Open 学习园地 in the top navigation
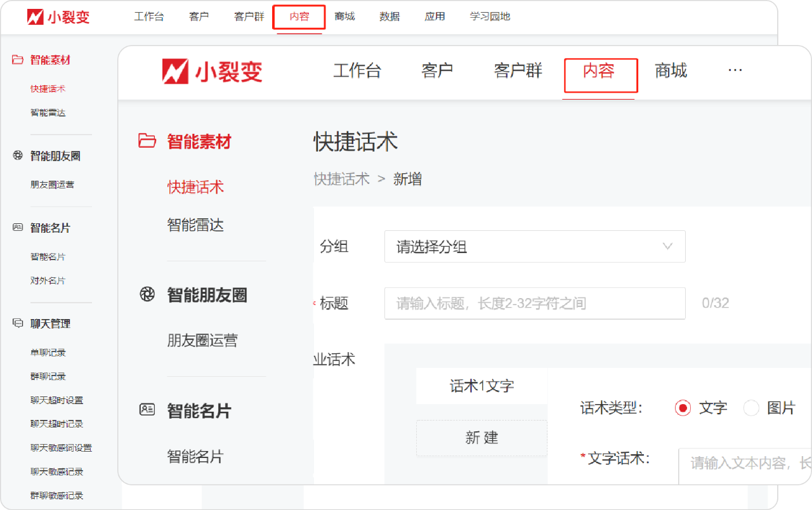Image resolution: width=812 pixels, height=510 pixels. 490,16
